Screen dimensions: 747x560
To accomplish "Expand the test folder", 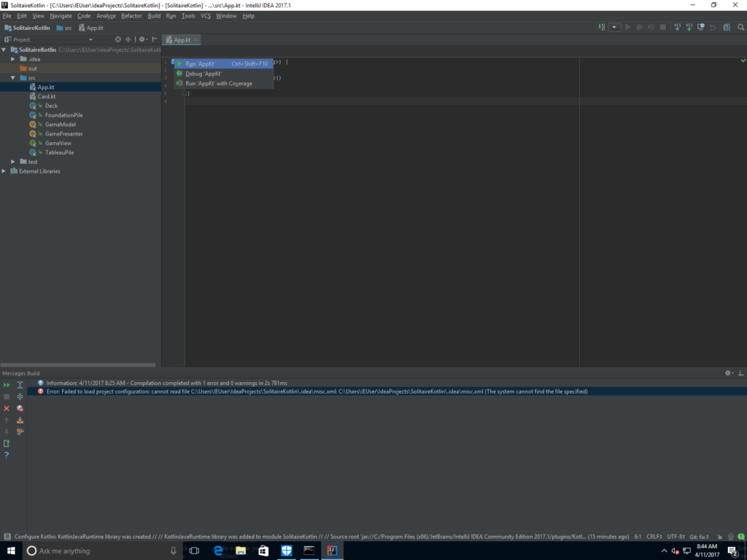I will [13, 162].
